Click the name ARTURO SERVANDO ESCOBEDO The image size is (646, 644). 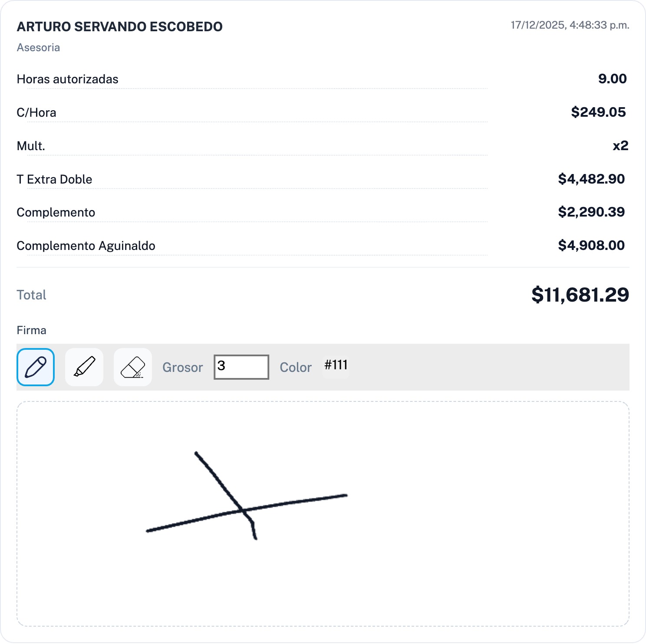click(119, 27)
